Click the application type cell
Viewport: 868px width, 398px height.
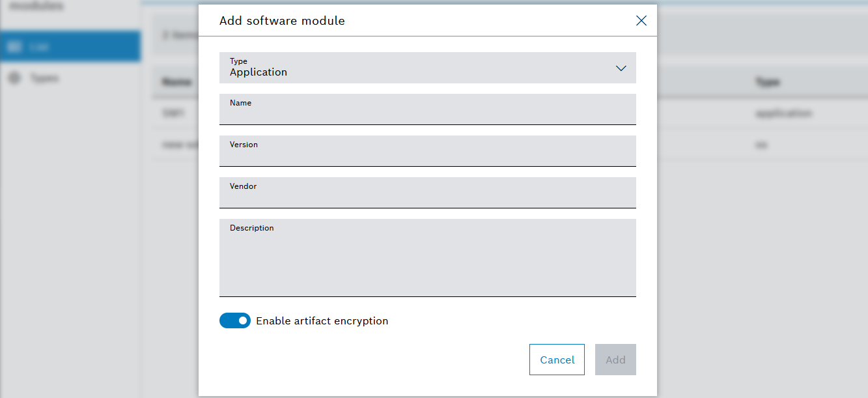[783, 113]
